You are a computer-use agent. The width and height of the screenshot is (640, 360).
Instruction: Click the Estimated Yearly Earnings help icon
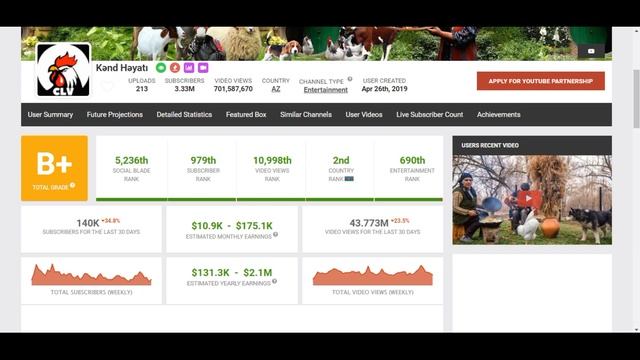tap(274, 281)
